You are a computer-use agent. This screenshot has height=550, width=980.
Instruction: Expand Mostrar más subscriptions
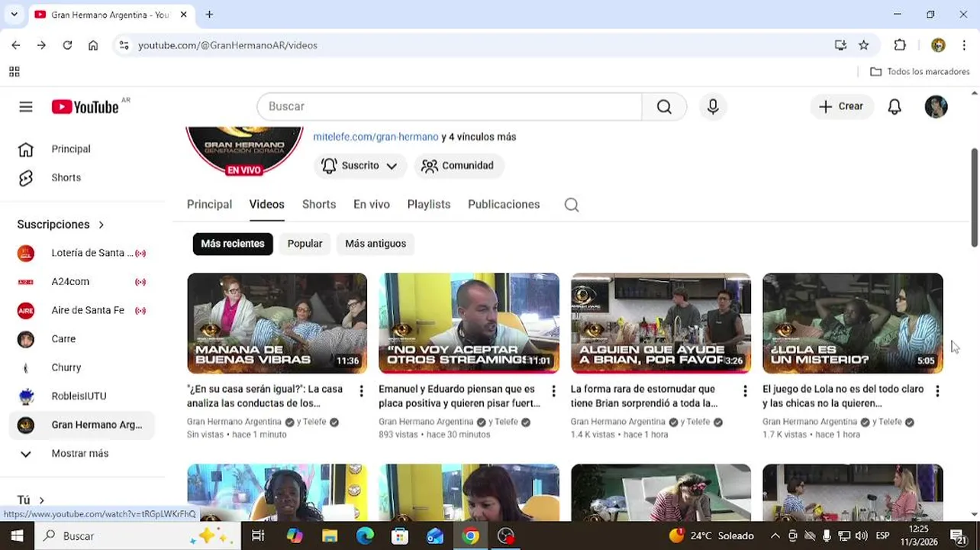80,454
